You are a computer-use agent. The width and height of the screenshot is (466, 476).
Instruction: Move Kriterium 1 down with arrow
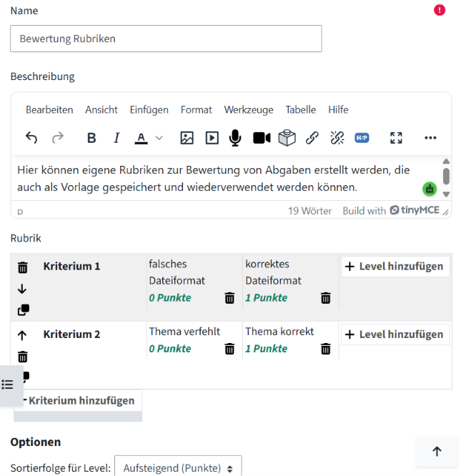[22, 289]
